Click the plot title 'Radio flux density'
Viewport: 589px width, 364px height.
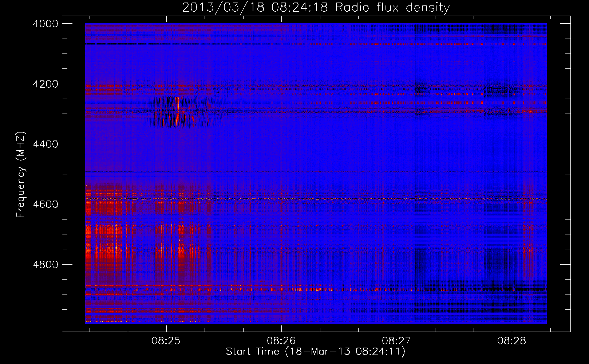316,7
